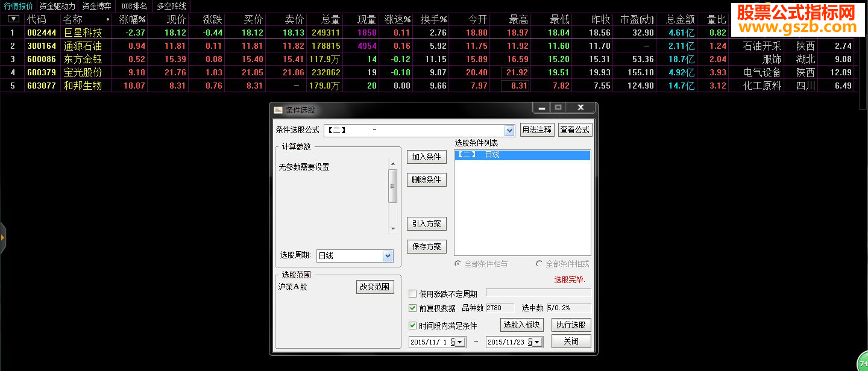This screenshot has height=371, width=868.
Task: Click 用法注释 button
Action: coord(536,129)
